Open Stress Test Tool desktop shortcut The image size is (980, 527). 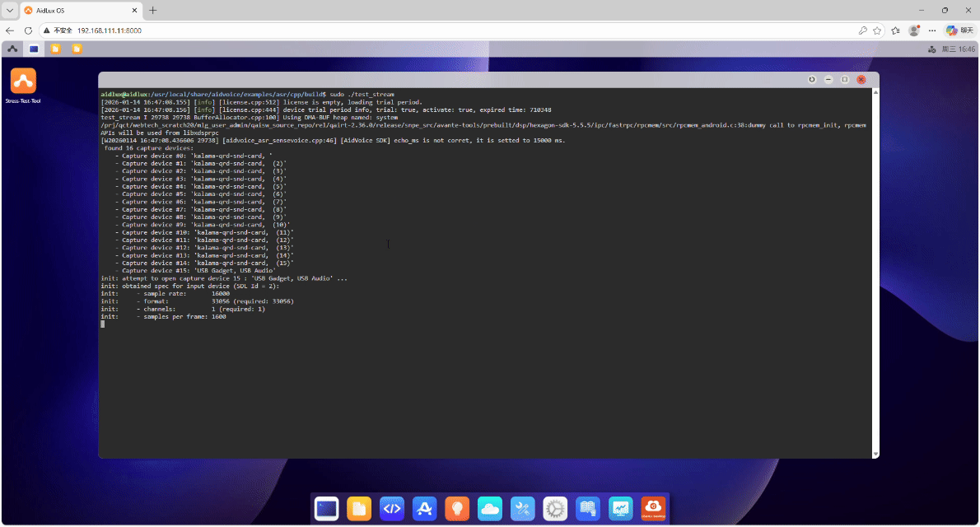pos(23,82)
